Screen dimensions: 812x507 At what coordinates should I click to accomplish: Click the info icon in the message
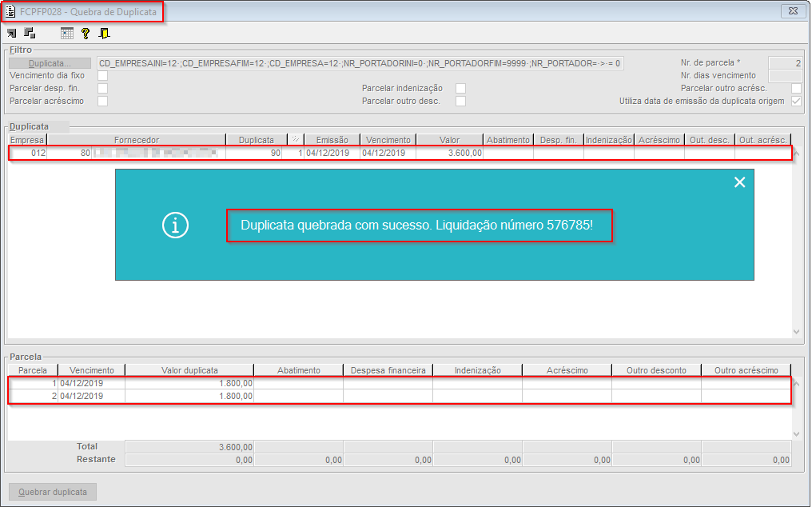point(176,225)
